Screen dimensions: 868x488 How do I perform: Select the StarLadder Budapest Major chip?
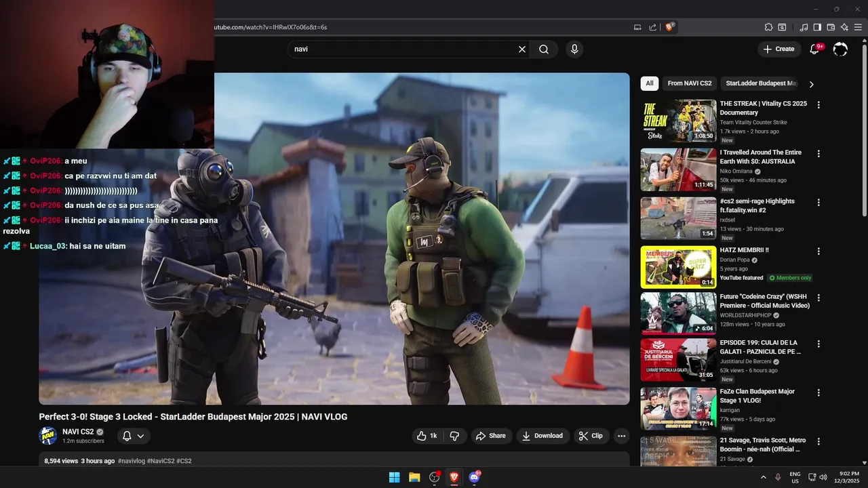761,83
